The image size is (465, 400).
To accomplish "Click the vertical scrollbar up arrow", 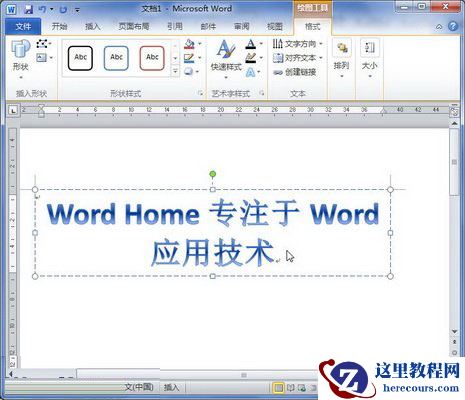I will pos(454,123).
